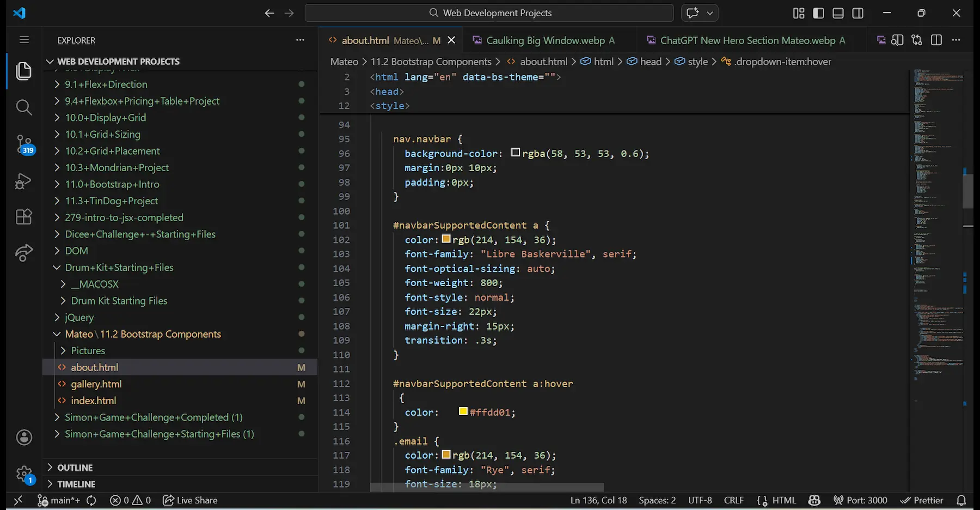Open the Extensions panel
980x510 pixels.
[x=23, y=216]
